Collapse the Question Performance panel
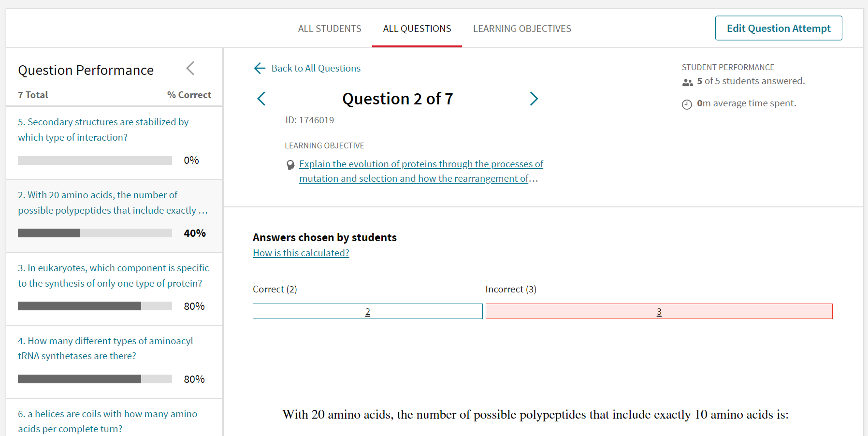The image size is (868, 436). pos(190,68)
